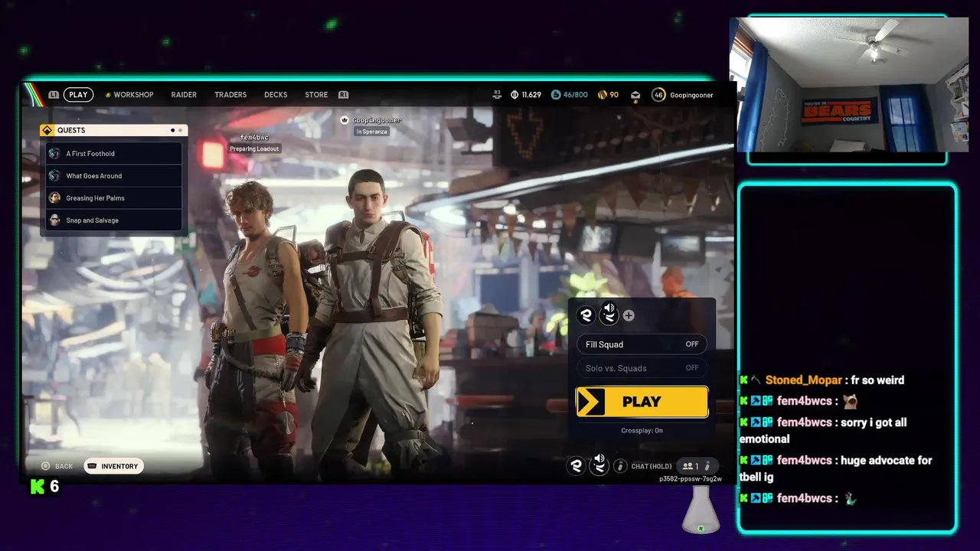The image size is (980, 551).
Task: Open the quest What Goes Around
Action: pos(113,175)
